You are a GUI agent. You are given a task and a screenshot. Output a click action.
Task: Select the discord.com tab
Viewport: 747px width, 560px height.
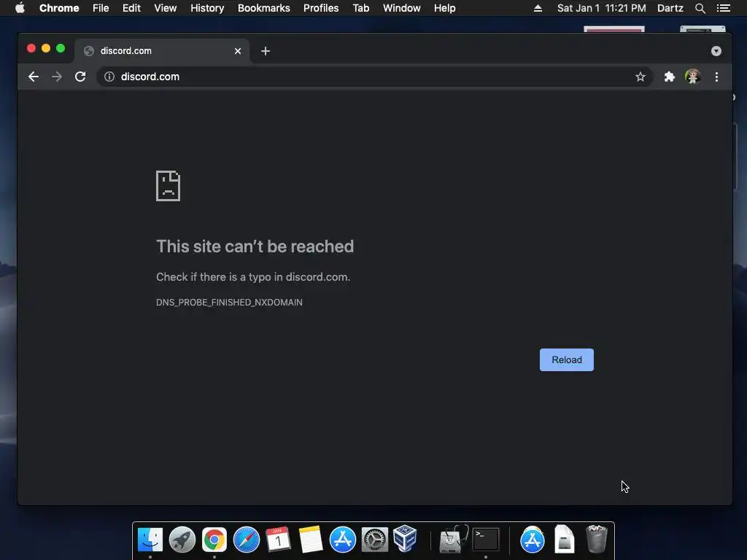click(x=161, y=51)
